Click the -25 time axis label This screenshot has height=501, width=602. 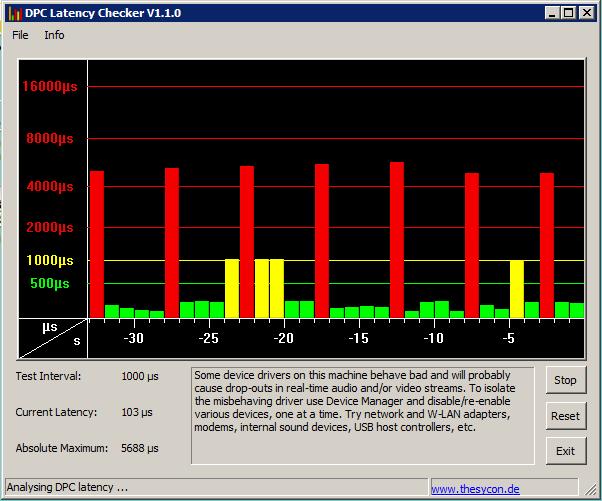[208, 338]
